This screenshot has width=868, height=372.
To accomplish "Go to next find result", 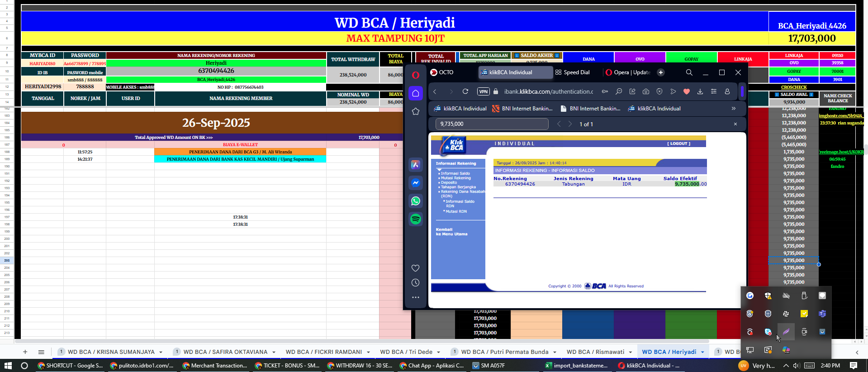I will pos(569,124).
